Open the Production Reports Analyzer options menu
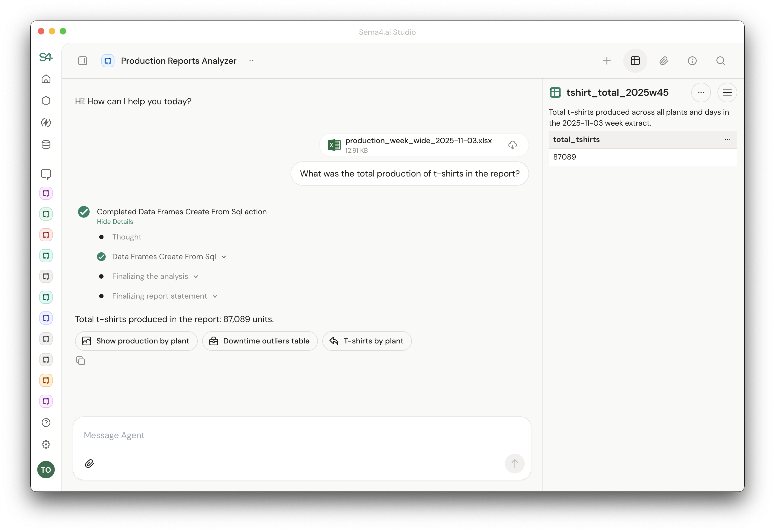Viewport: 775px width, 532px height. (251, 61)
